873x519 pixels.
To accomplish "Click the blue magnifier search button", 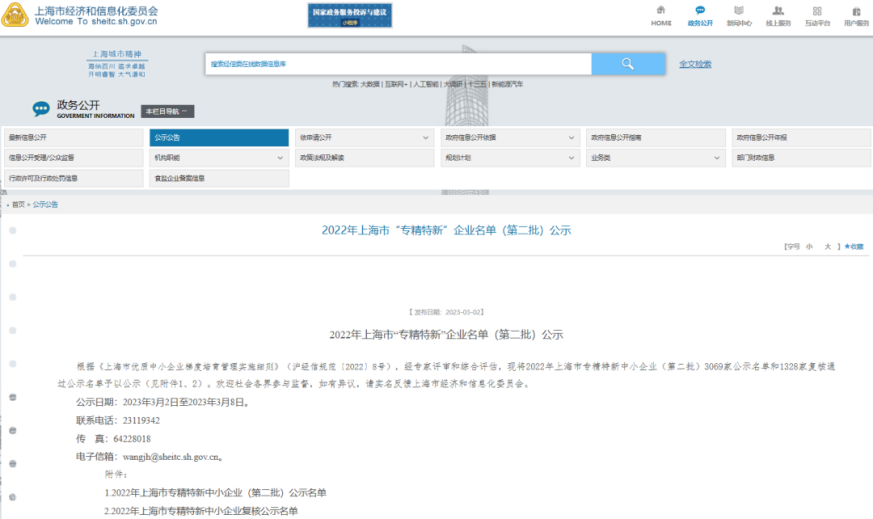I will pyautogui.click(x=627, y=64).
